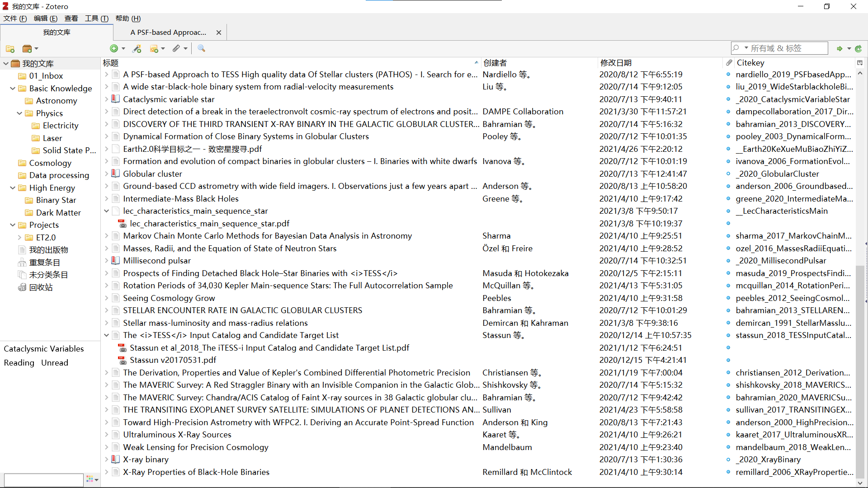Click Add Item by Identifier wand icon
This screenshot has width=868, height=488.
[137, 48]
